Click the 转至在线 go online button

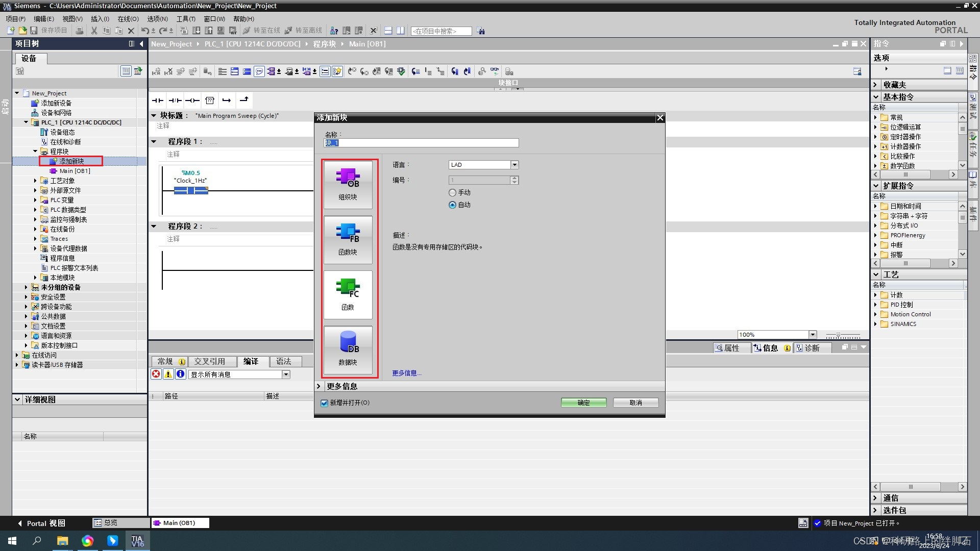click(x=261, y=31)
